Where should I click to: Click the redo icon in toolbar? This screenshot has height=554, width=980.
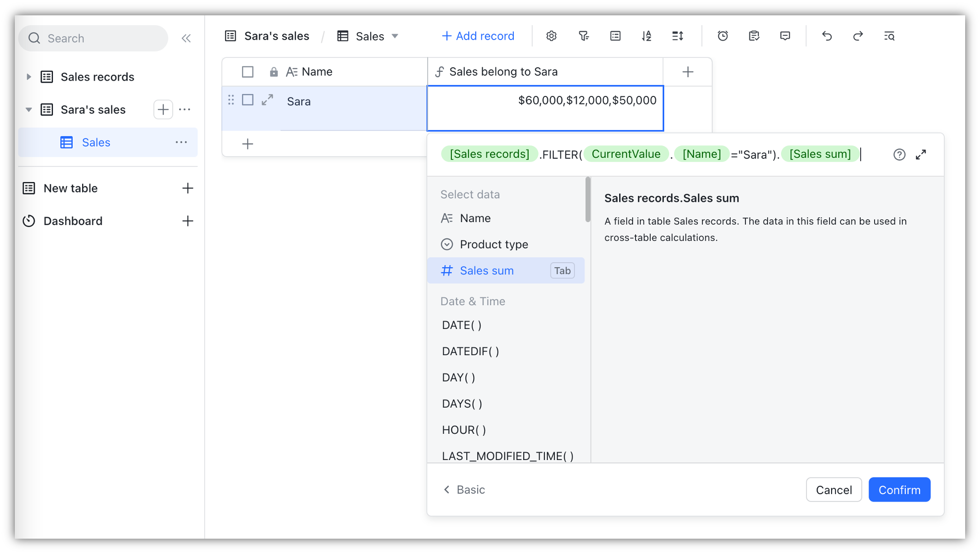(858, 36)
